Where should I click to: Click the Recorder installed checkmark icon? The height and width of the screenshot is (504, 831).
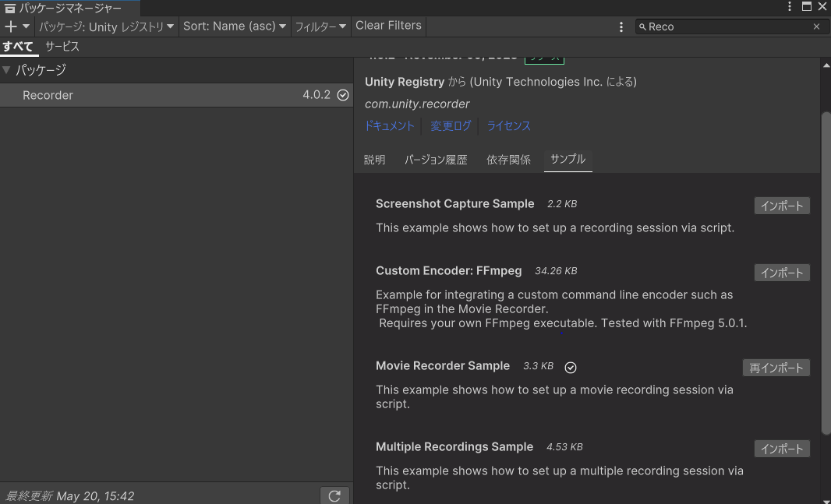click(x=343, y=95)
